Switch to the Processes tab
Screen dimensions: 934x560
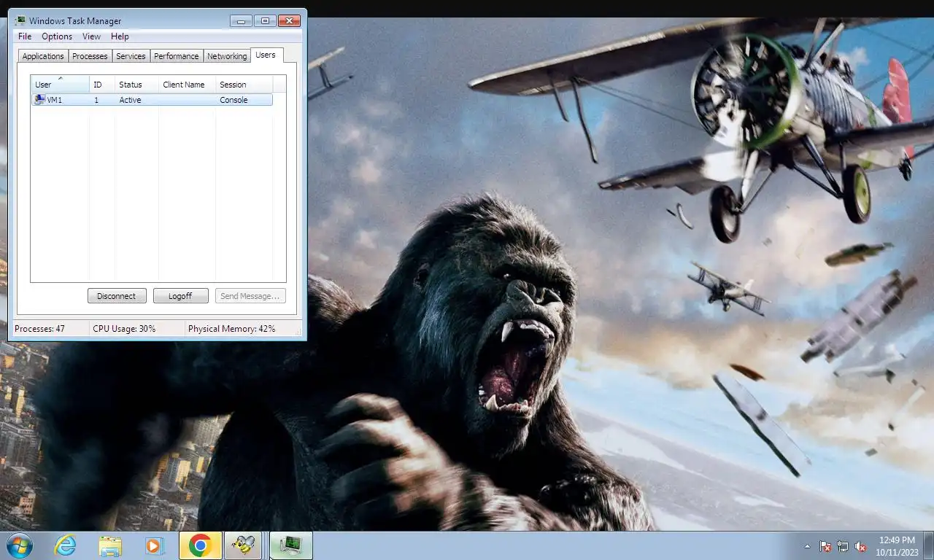pyautogui.click(x=90, y=56)
